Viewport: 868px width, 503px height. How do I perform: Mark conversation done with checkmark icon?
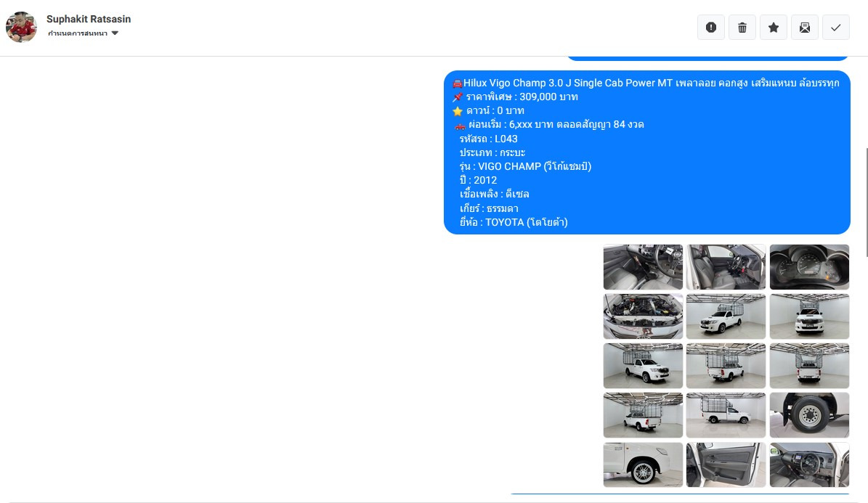pos(836,27)
